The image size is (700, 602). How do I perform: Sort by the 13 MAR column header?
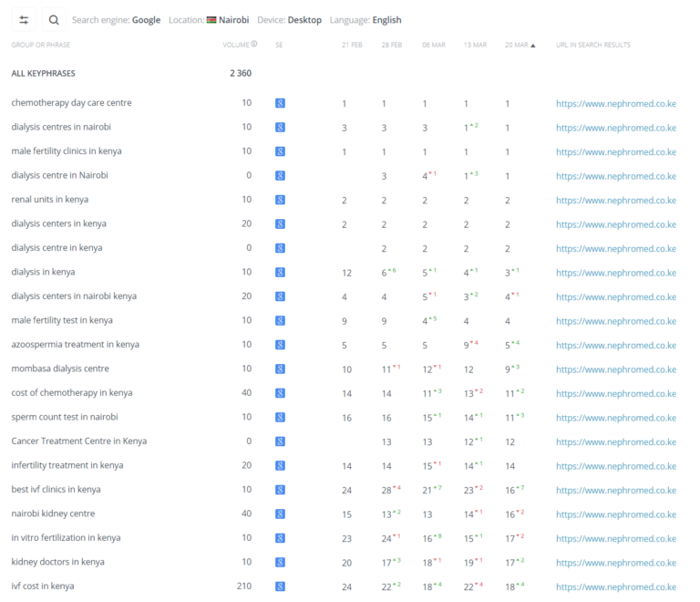(x=475, y=45)
